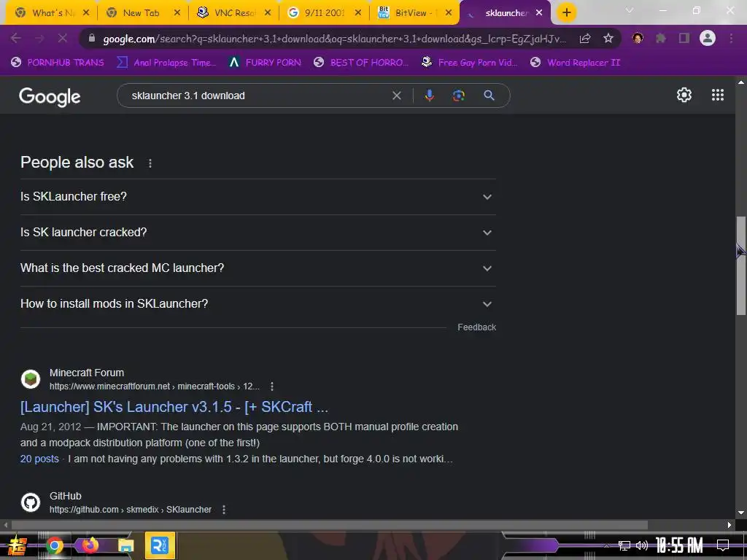747x560 pixels.
Task: Start voice search with microphone icon
Action: click(x=429, y=96)
